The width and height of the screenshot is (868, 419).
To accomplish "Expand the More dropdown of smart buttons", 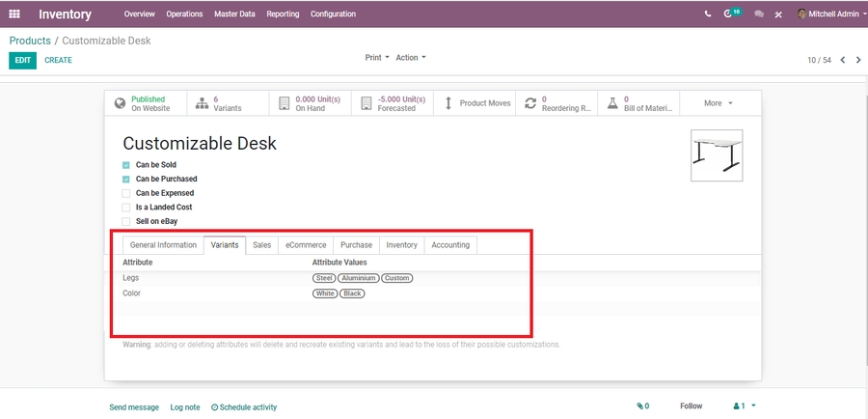I will pyautogui.click(x=719, y=103).
